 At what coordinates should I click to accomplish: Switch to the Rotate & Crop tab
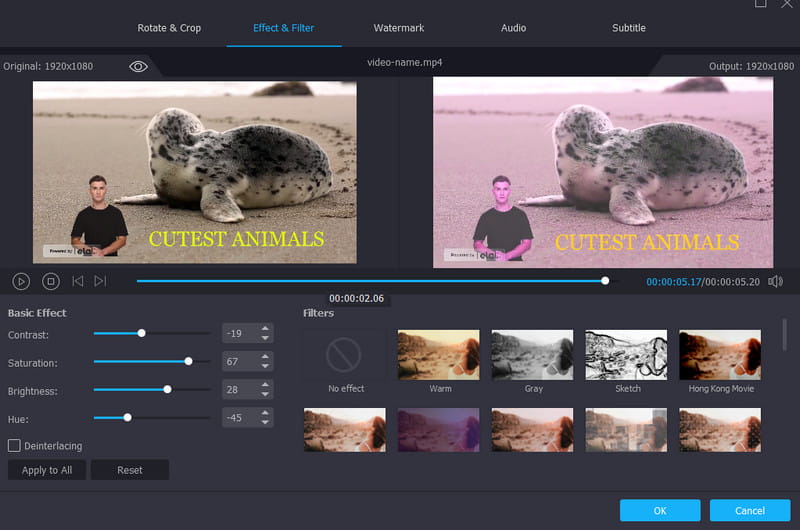pyautogui.click(x=169, y=28)
